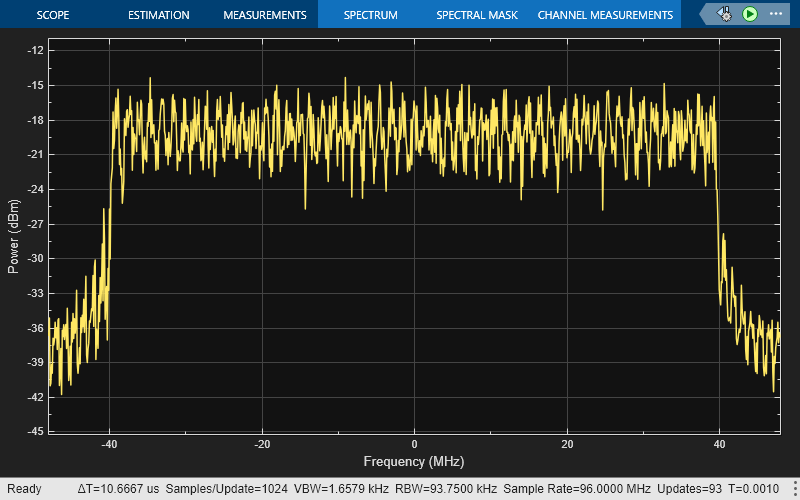This screenshot has width=800, height=500.
Task: Click the 'Frequency (MHz)' axis label
Action: 414,462
